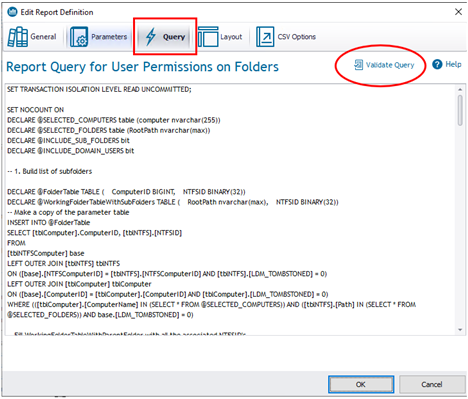This screenshot has height=399, width=468.
Task: Click the Validate Query link
Action: 390,65
